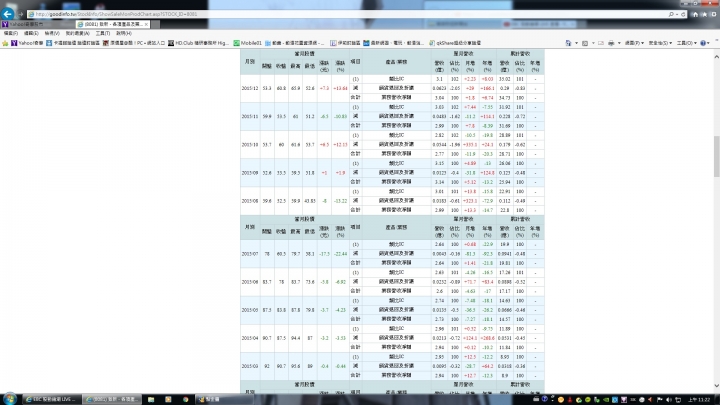Click the system tray volume speaker icon

pyautogui.click(x=669, y=400)
